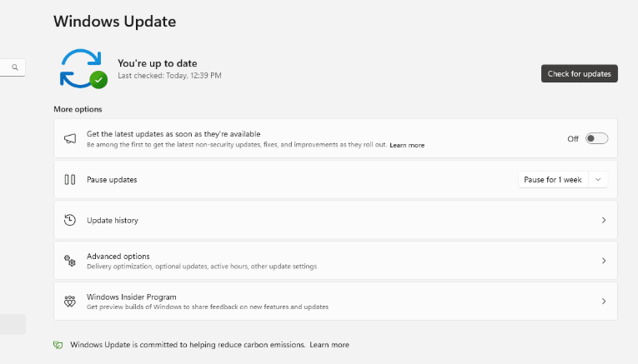Open Learn more link about latest updates
The width and height of the screenshot is (638, 364).
407,145
